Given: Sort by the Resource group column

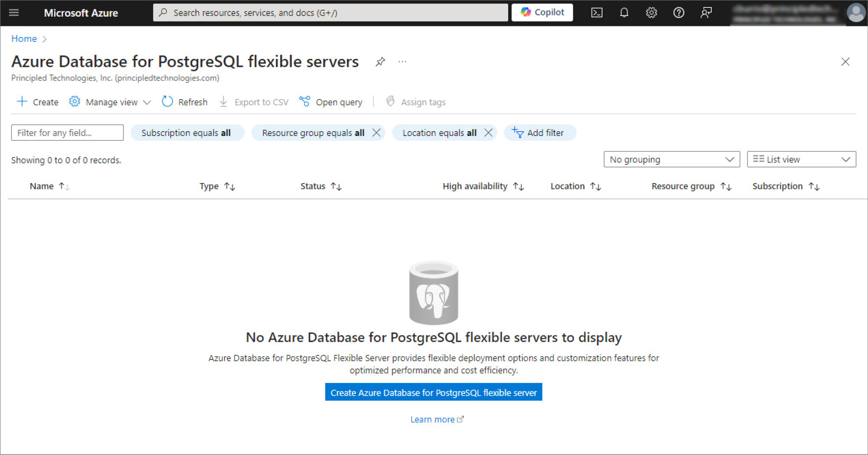Looking at the screenshot, I should tap(691, 186).
